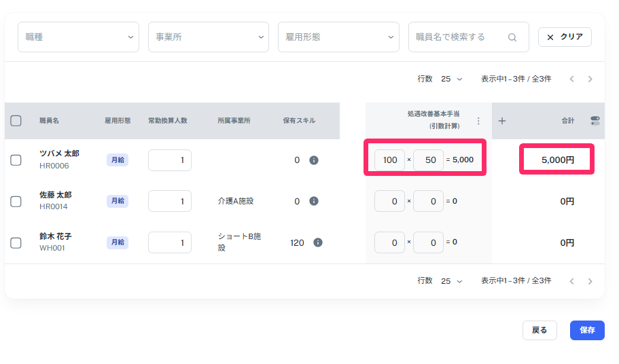619x364 pixels.
Task: Focus the 職員名で検索する search field
Action: click(x=459, y=37)
